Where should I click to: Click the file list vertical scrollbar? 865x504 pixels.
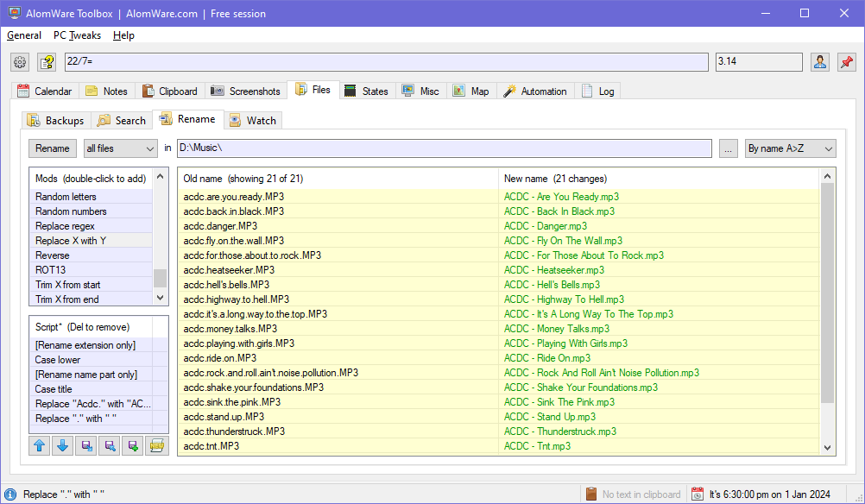[828, 293]
